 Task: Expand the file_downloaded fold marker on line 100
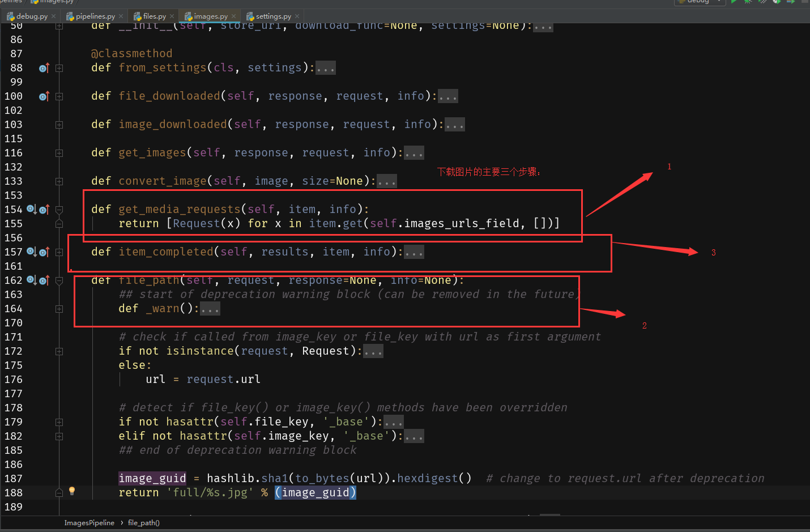pyautogui.click(x=59, y=96)
